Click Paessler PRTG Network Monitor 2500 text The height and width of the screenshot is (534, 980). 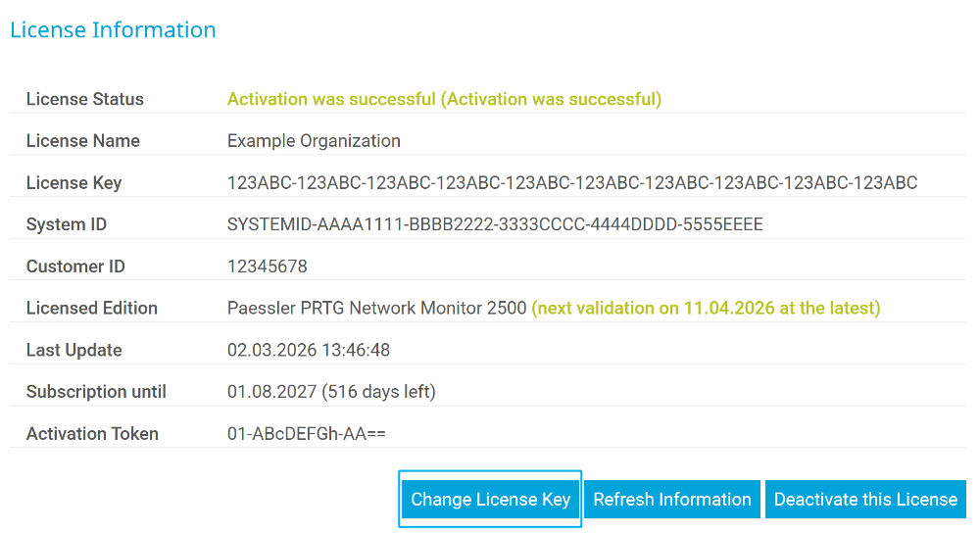[x=377, y=309]
